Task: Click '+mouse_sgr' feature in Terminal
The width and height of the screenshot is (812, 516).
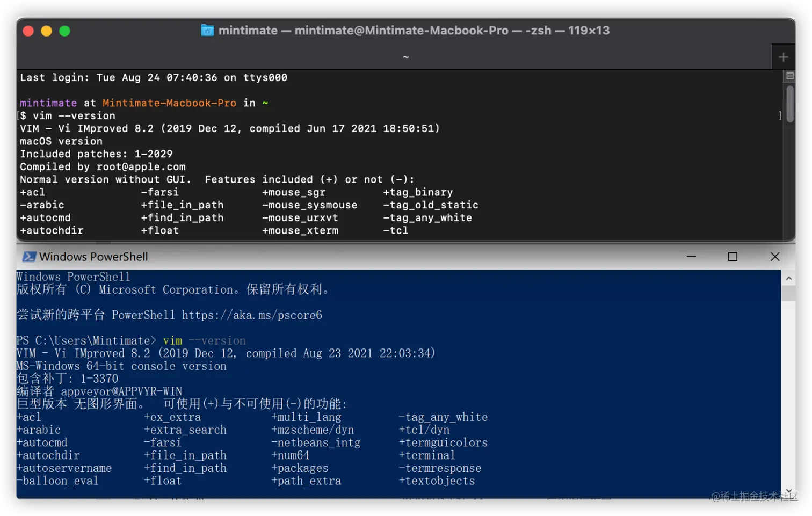Action: pos(294,192)
